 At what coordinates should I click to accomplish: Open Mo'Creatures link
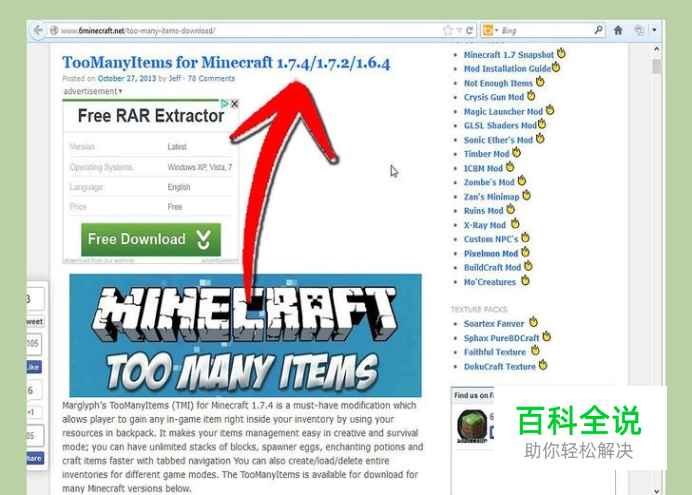(x=490, y=282)
